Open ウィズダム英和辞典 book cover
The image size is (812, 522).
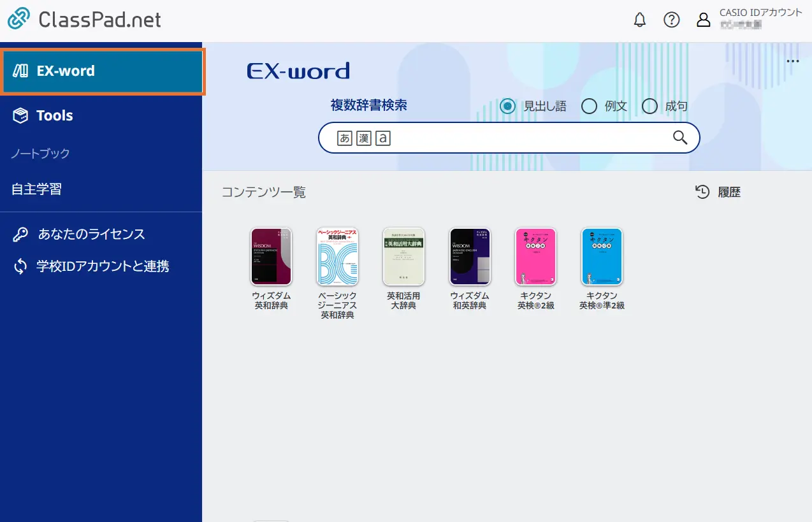pyautogui.click(x=271, y=257)
